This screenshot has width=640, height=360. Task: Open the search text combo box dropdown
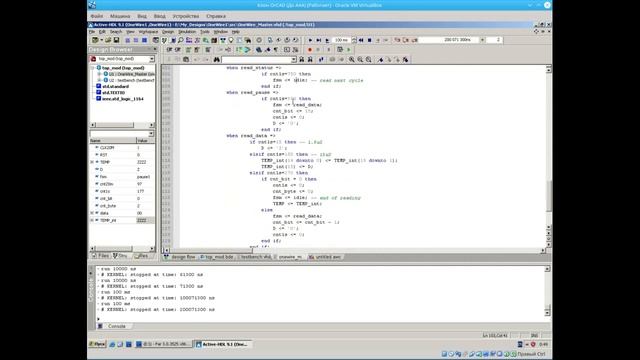click(293, 60)
